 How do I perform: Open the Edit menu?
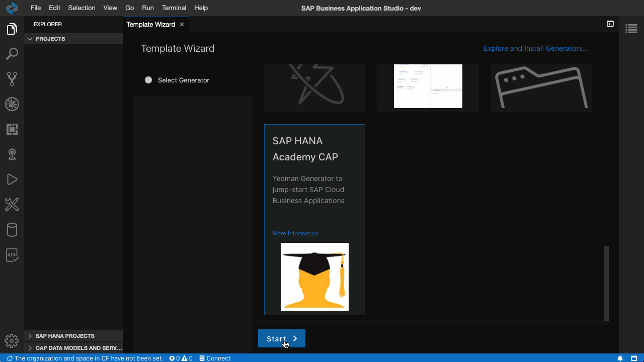tap(54, 8)
